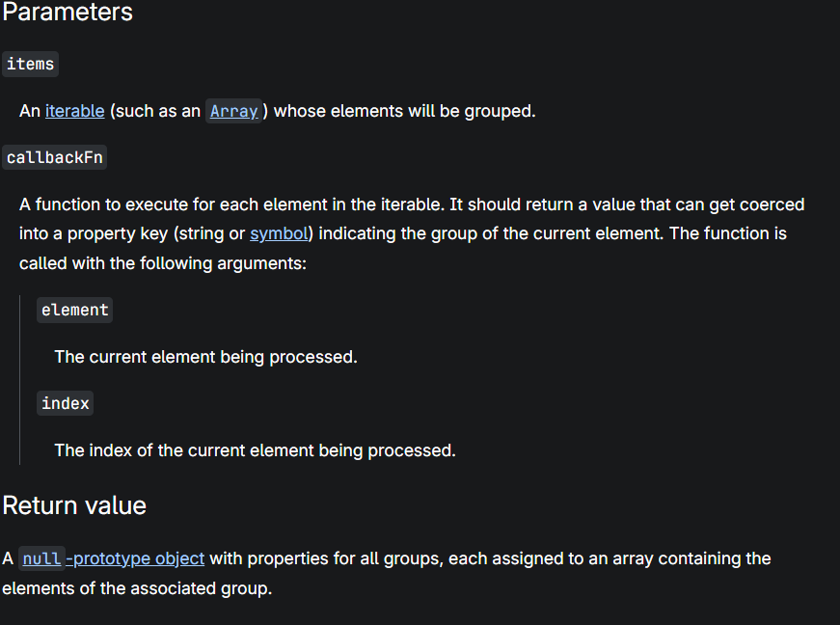This screenshot has width=840, height=625.
Task: Click the "items" parameter name
Action: click(x=31, y=64)
